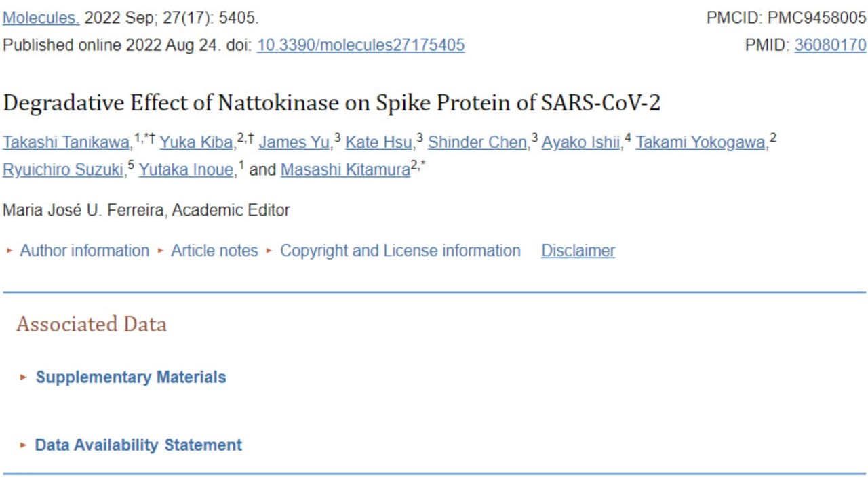Open the Molecules journal link
Image resolution: width=868 pixels, height=488 pixels.
(x=41, y=18)
